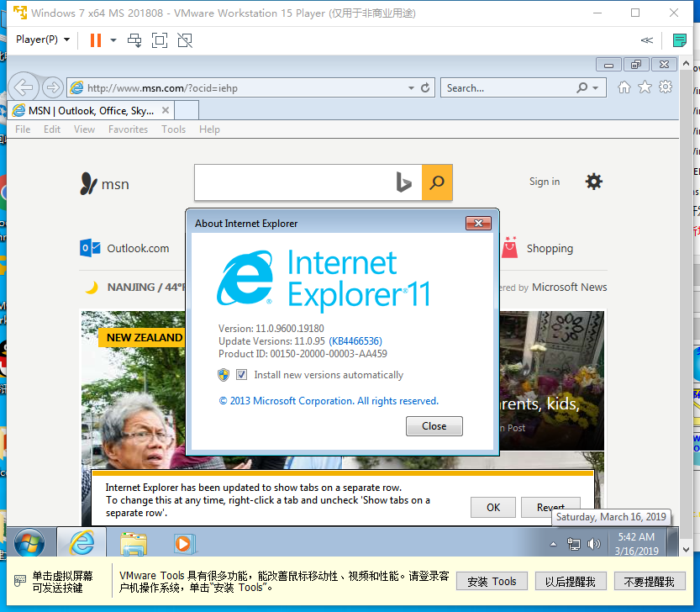
Task: Go to the IE home page icon
Action: [x=624, y=87]
